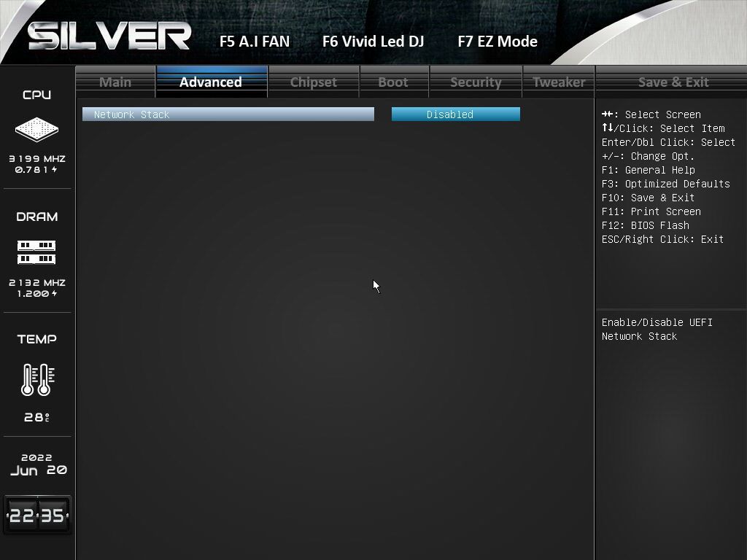This screenshot has height=560, width=747.
Task: Click the TEMP label in sidebar
Action: 36,339
